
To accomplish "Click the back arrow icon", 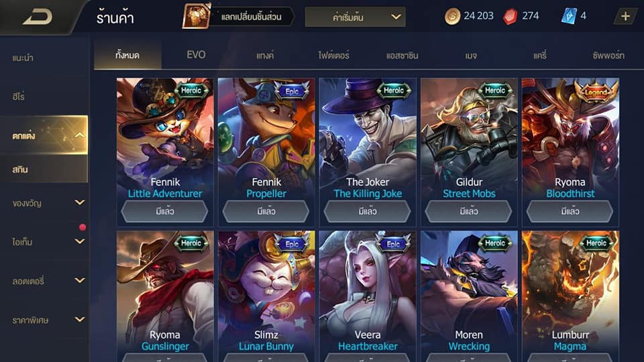I will click(x=38, y=17).
